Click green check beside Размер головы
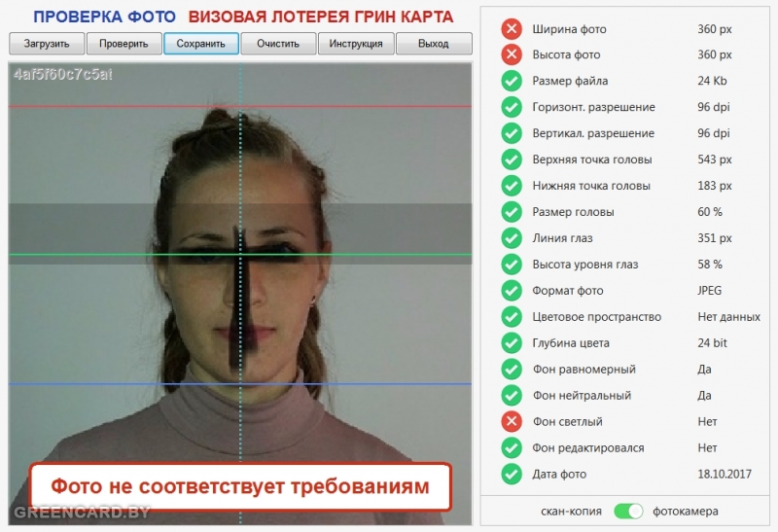The image size is (778, 532). click(512, 212)
